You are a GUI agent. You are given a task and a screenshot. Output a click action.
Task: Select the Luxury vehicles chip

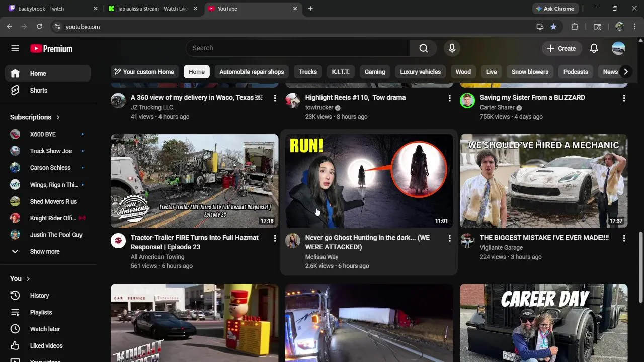point(421,72)
